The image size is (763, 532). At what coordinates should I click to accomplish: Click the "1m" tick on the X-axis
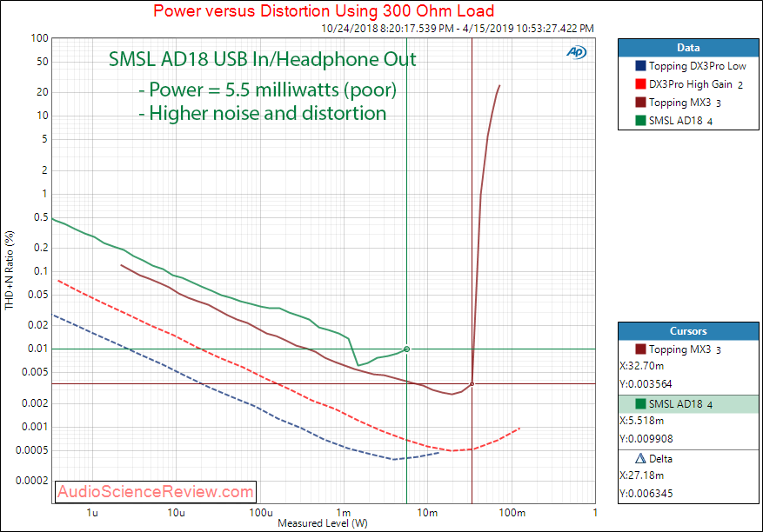click(x=344, y=513)
